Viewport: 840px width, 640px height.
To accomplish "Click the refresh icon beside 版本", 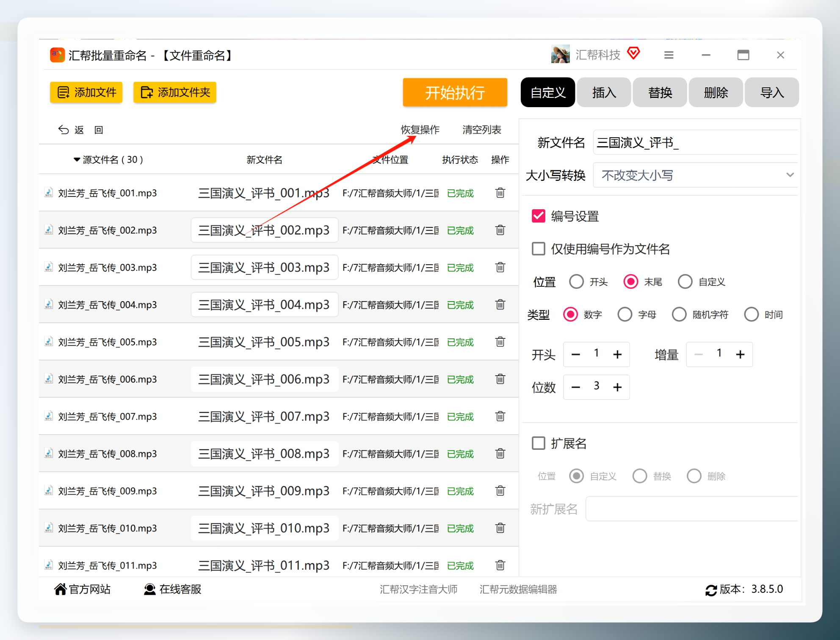I will 711,590.
